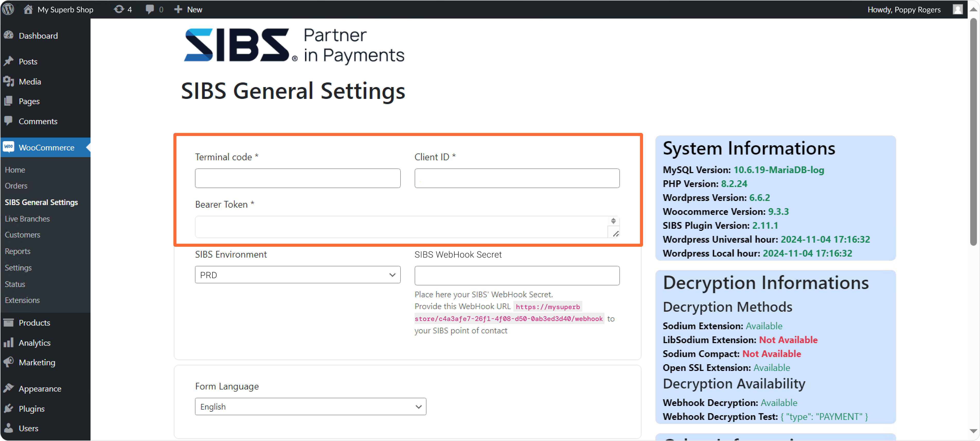The width and height of the screenshot is (980, 441).
Task: Open the Form Language English dropdown
Action: point(310,406)
